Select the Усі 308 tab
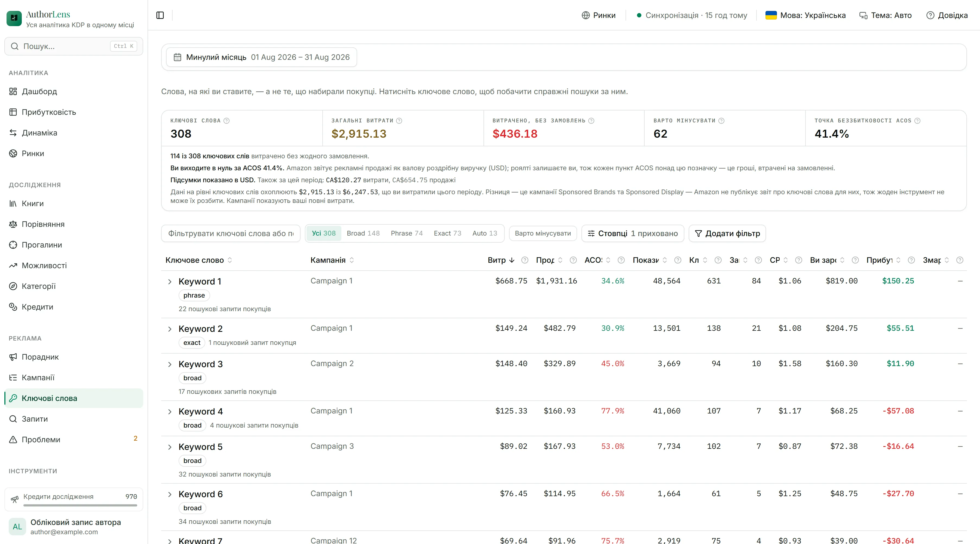Screen dimensions: 980x544 tap(324, 233)
